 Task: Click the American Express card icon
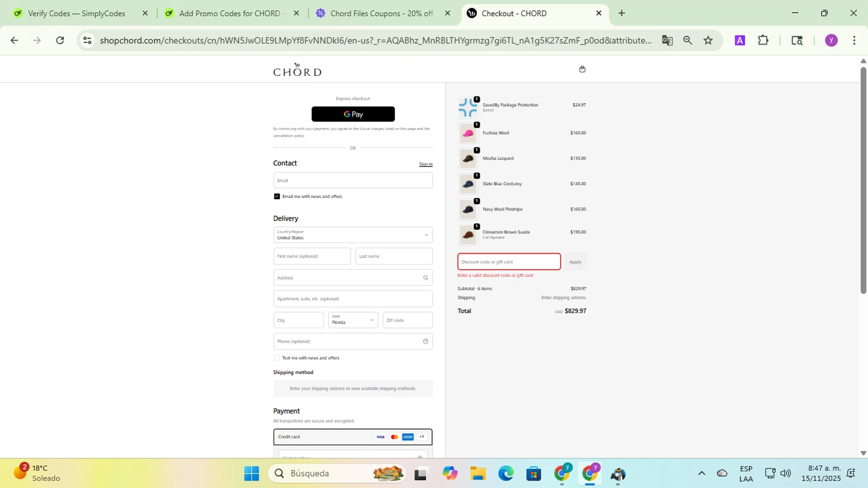(408, 437)
